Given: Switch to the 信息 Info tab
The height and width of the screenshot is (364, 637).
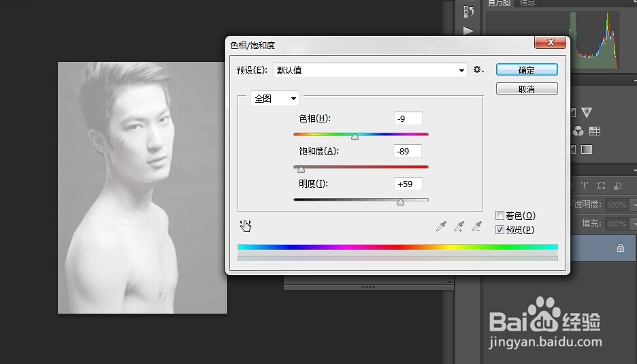Looking at the screenshot, I should (x=527, y=3).
